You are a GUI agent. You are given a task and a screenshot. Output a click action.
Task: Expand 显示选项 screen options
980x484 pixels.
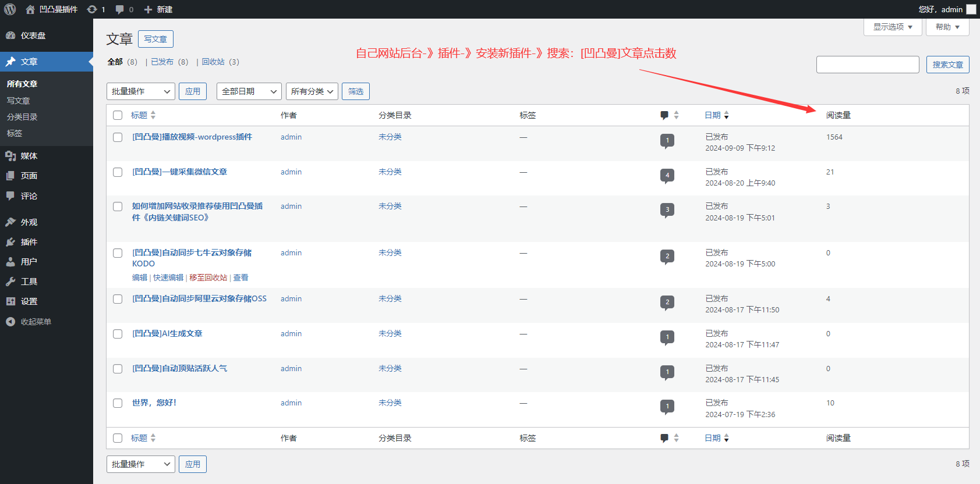(893, 27)
